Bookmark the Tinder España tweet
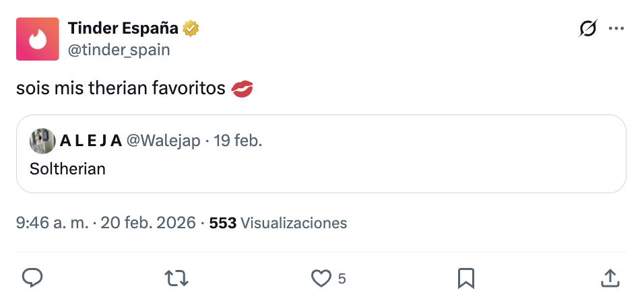The width and height of the screenshot is (644, 303). pos(466,277)
